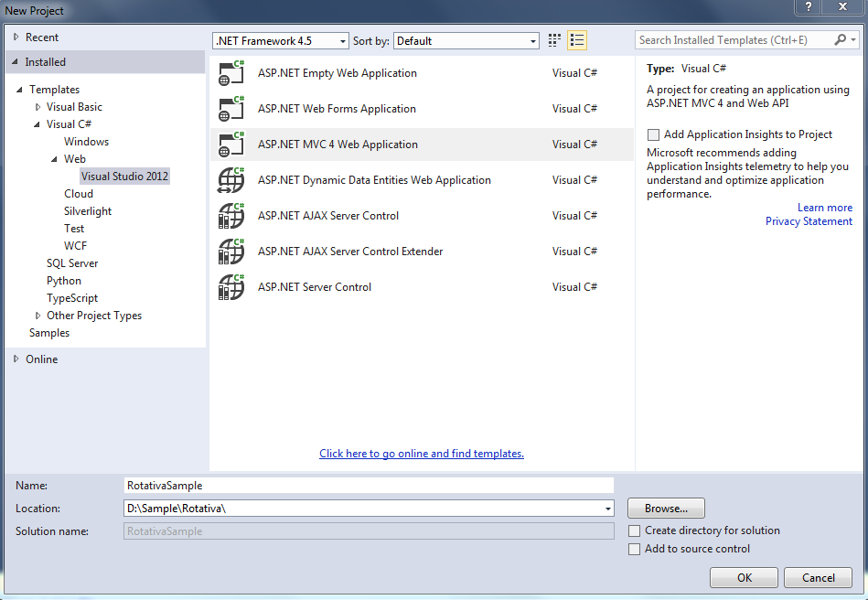Select ASP.NET AJAX Server Control template
Image resolution: width=868 pixels, height=600 pixels.
coord(422,216)
